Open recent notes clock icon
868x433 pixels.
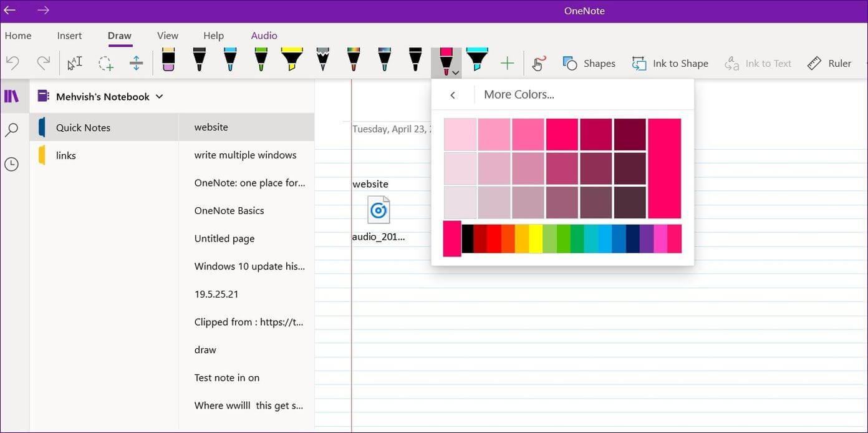pos(11,164)
